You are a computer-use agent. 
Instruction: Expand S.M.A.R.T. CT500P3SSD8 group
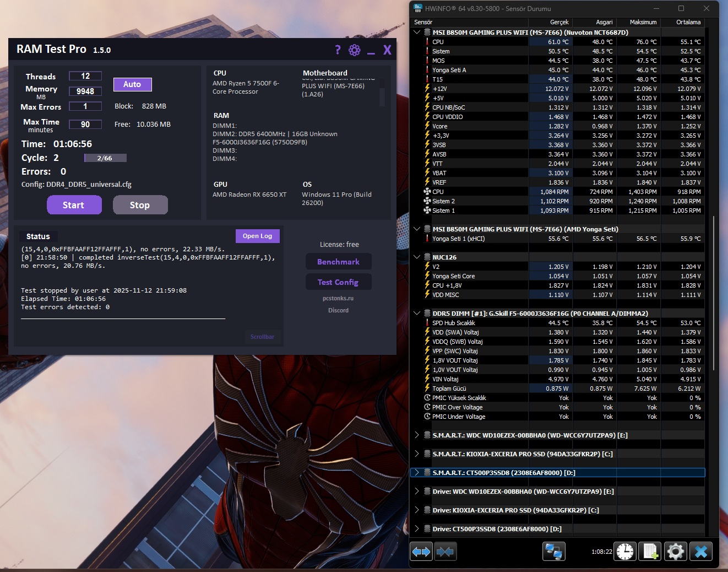[417, 473]
